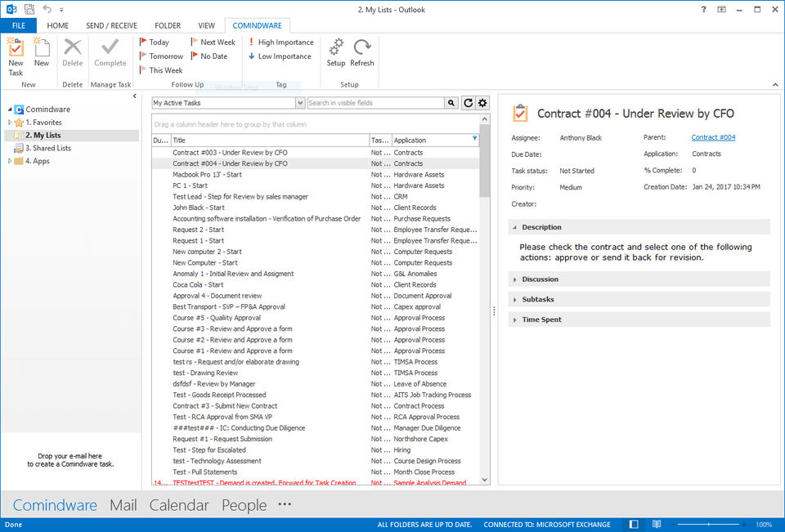
Task: Refresh Comindware data from ribbon
Action: pyautogui.click(x=362, y=52)
